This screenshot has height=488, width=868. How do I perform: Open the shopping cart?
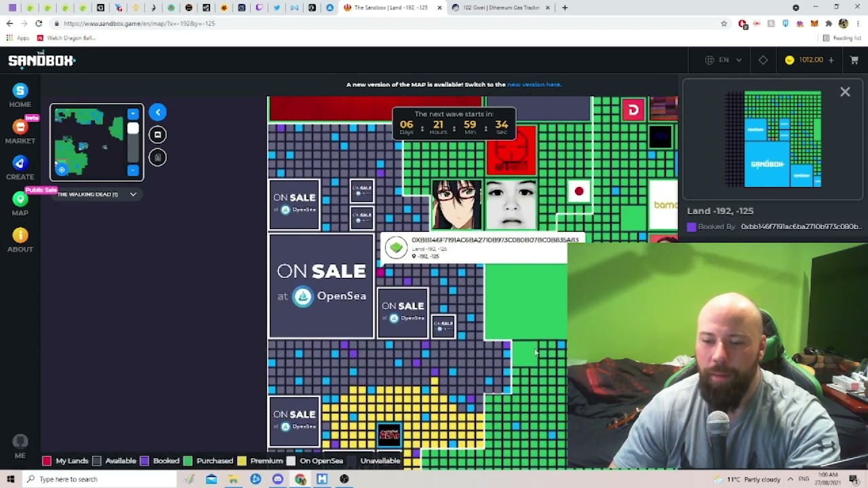click(854, 60)
